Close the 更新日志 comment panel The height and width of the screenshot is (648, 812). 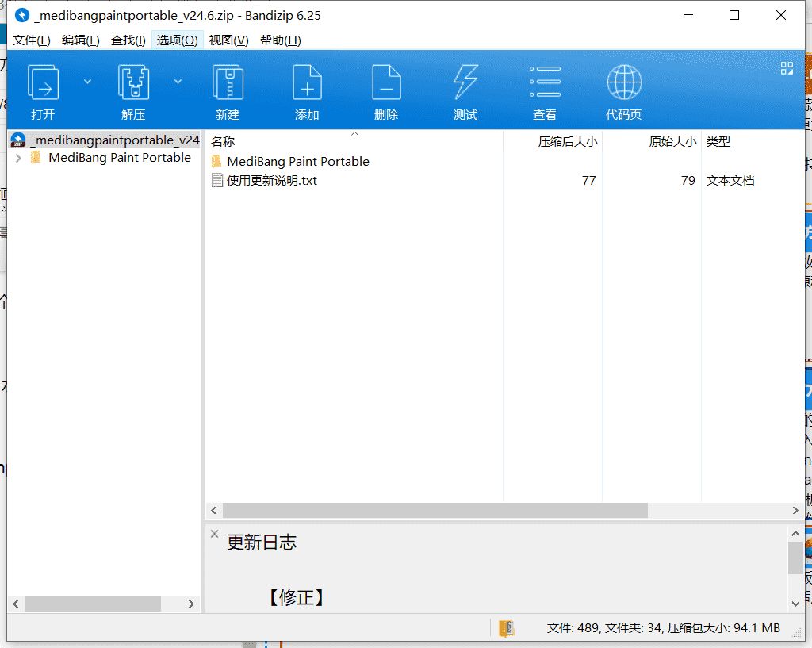(x=214, y=534)
